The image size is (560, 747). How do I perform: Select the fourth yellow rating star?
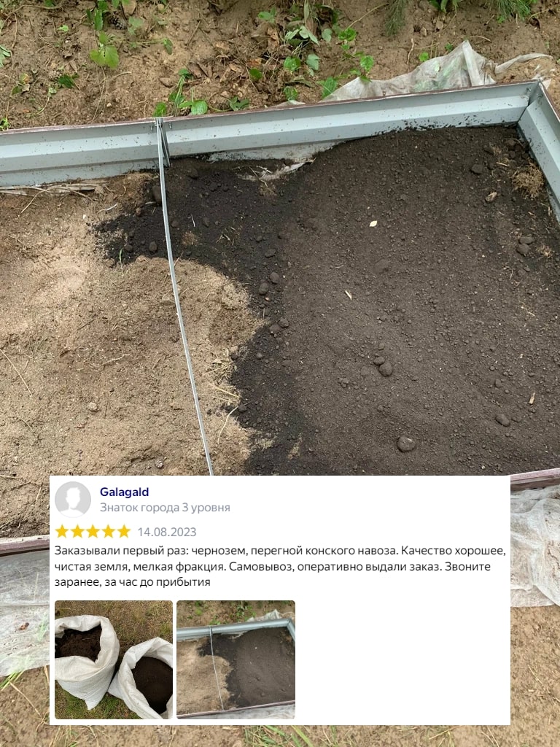coord(109,532)
